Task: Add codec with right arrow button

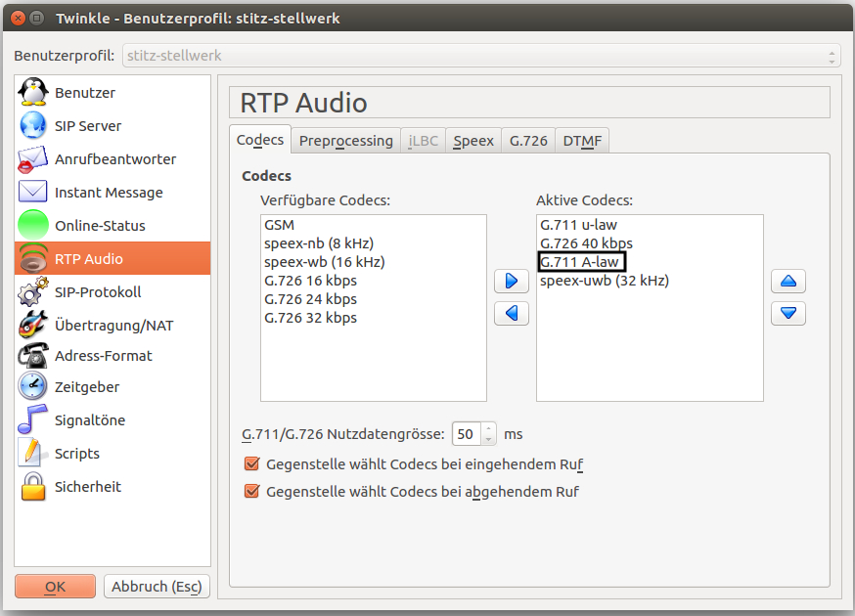Action: [x=512, y=282]
